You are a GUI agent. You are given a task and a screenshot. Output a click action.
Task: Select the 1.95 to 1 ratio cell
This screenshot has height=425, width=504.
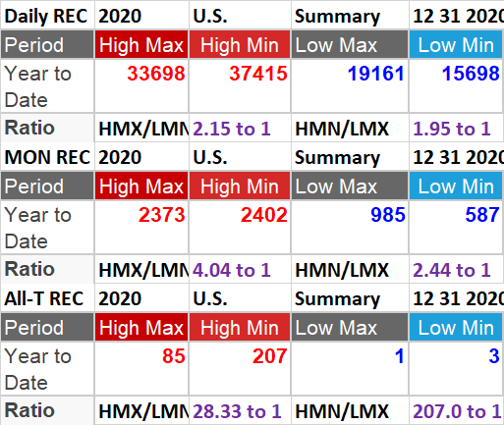[x=457, y=129]
